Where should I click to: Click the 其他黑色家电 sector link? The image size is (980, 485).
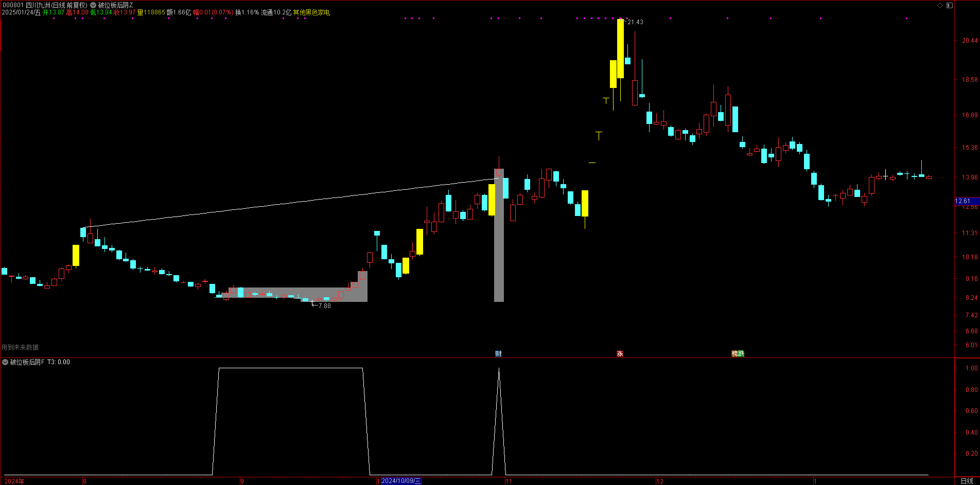[311, 12]
